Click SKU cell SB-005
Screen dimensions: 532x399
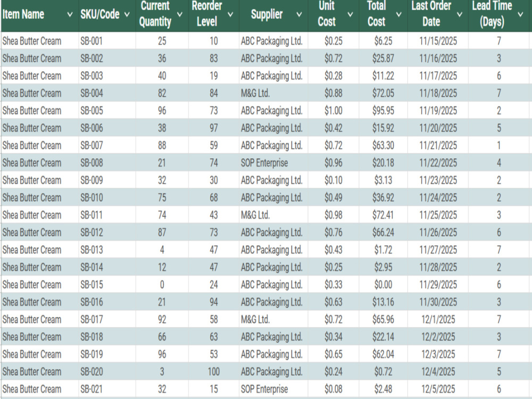[x=107, y=111]
